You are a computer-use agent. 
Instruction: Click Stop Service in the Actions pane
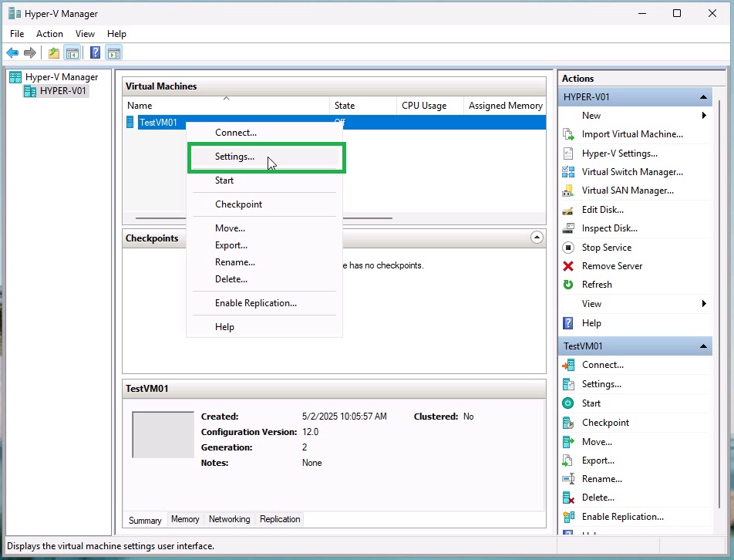tap(607, 247)
